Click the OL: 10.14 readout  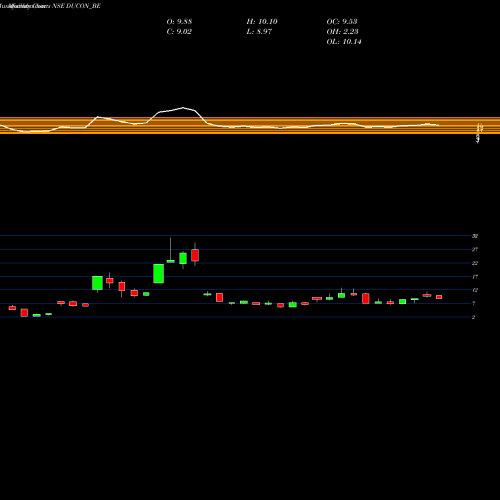tap(344, 42)
